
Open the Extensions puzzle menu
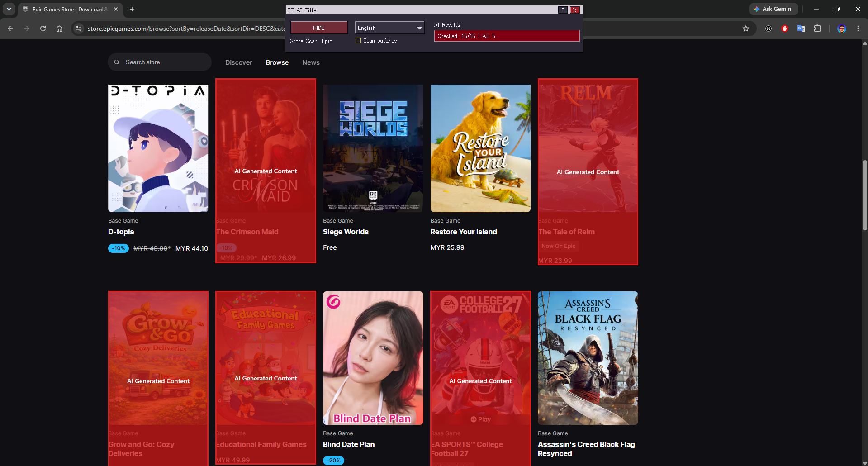[817, 29]
